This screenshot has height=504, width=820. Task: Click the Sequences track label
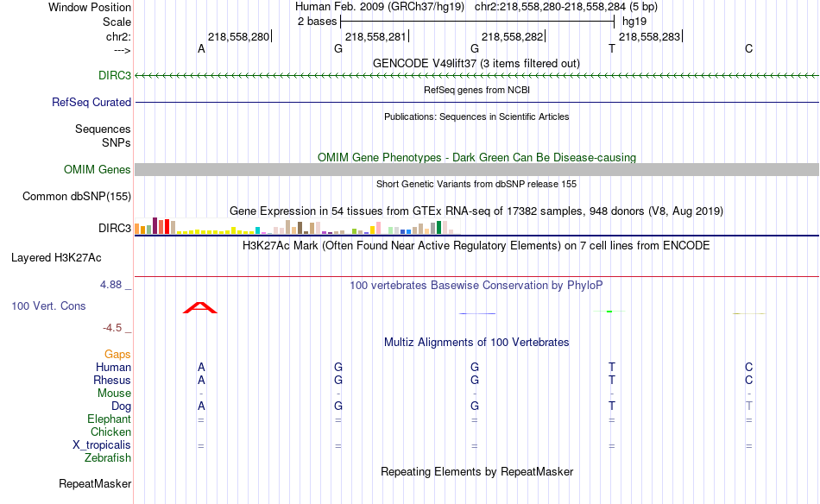103,129
